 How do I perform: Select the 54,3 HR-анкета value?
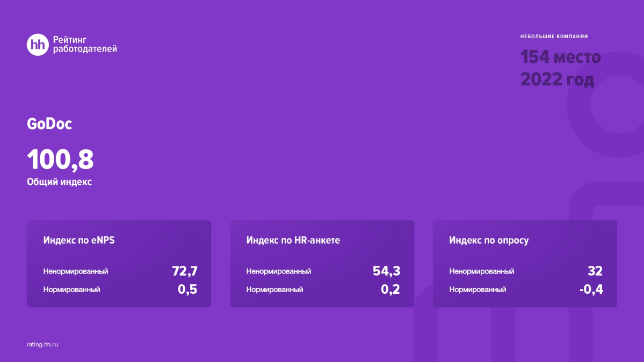(x=387, y=271)
